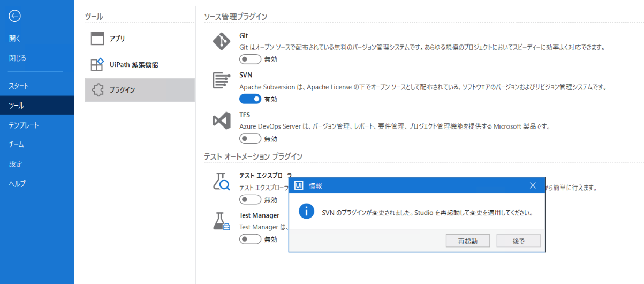Click the UiPath logo in the 情報 dialog
This screenshot has height=284, width=644.
[299, 185]
